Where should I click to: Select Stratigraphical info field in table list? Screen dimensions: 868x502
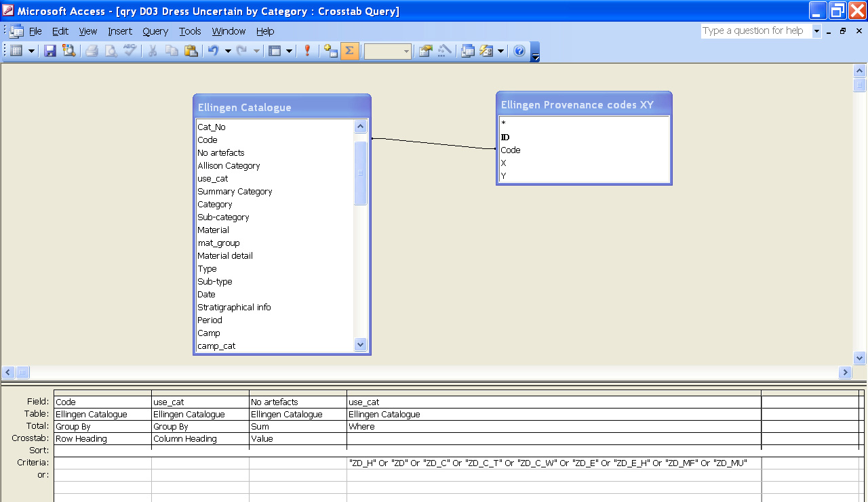[x=234, y=307]
